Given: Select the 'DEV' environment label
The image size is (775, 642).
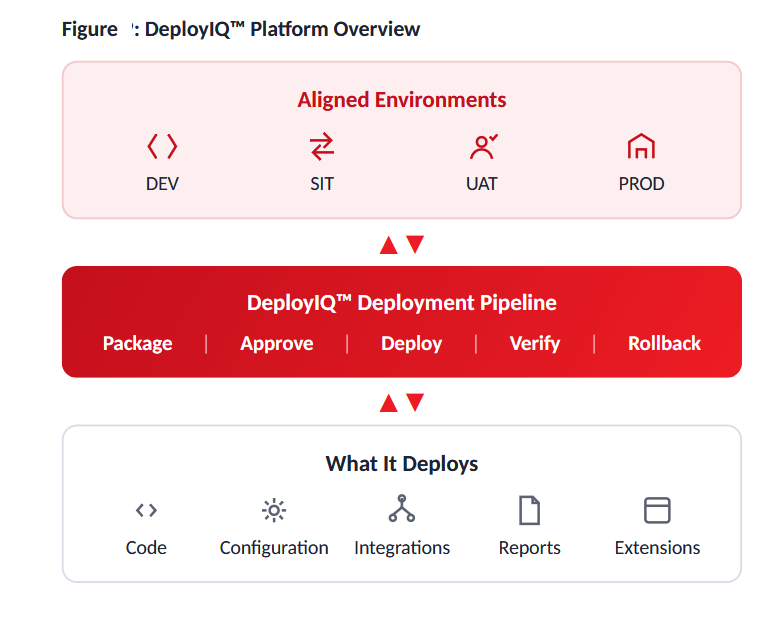Looking at the screenshot, I should coord(162,184).
